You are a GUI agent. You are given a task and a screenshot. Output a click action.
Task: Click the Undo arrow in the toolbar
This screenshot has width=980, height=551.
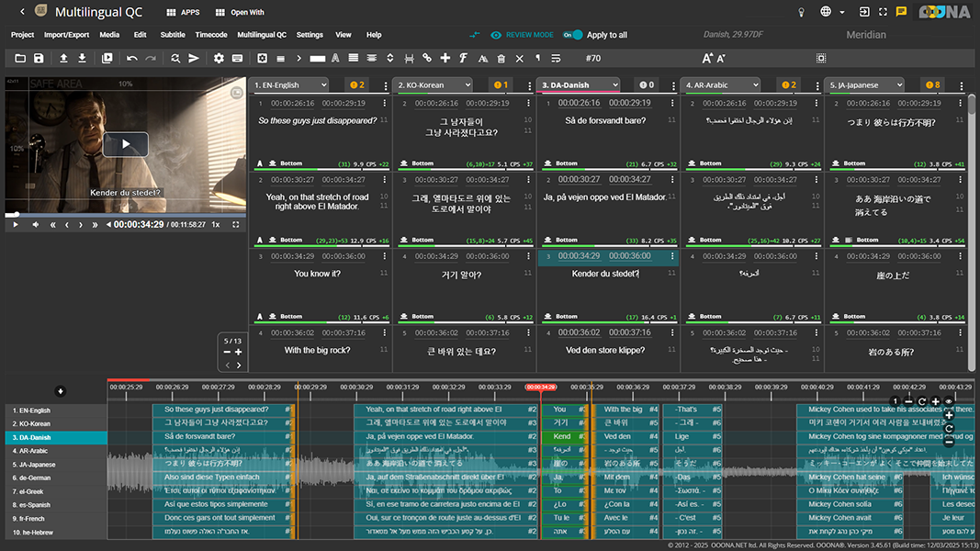tap(131, 59)
